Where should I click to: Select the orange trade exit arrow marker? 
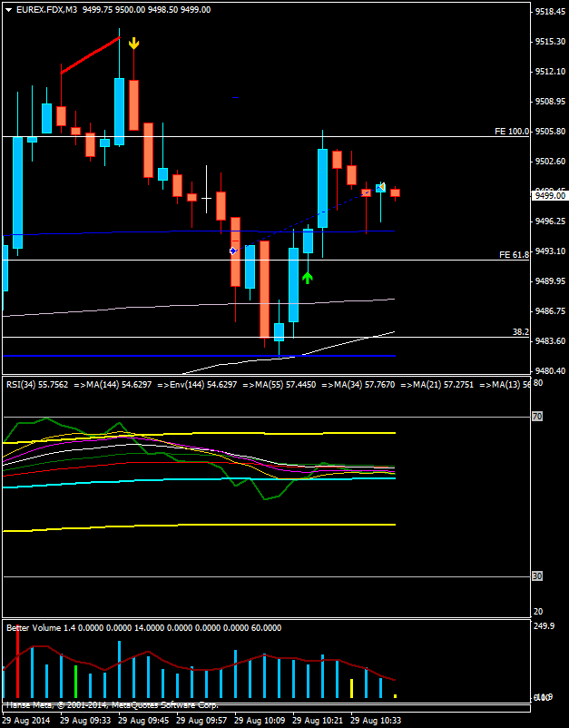pos(382,187)
